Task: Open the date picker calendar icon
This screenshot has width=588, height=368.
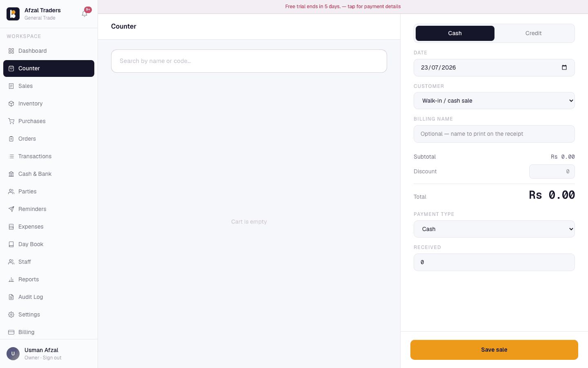Action: click(564, 67)
